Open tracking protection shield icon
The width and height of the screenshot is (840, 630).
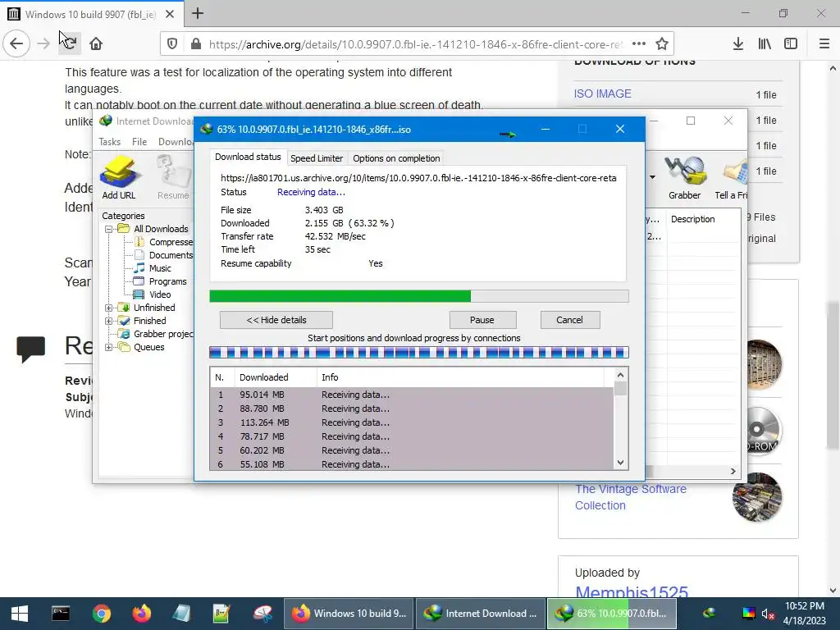(x=172, y=44)
